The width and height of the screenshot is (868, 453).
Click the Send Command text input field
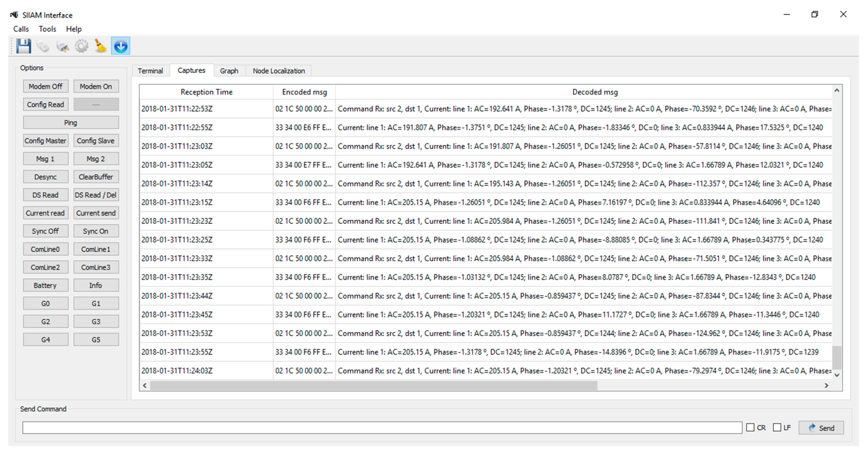pos(382,427)
